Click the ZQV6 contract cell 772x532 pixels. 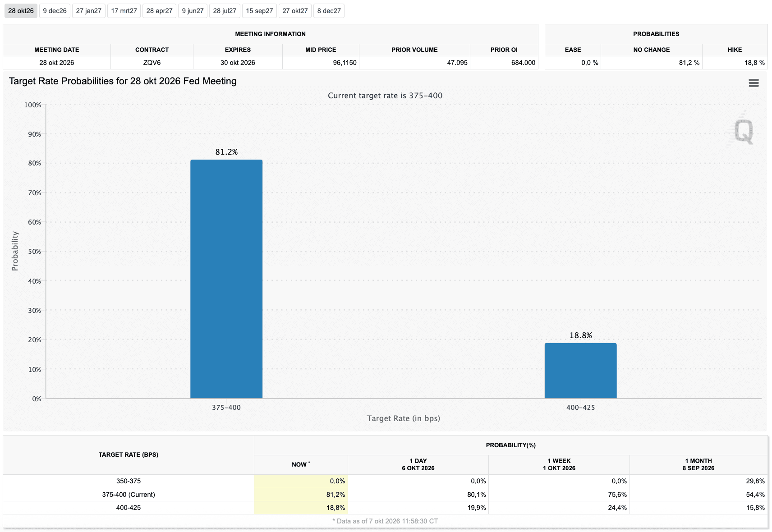(152, 63)
